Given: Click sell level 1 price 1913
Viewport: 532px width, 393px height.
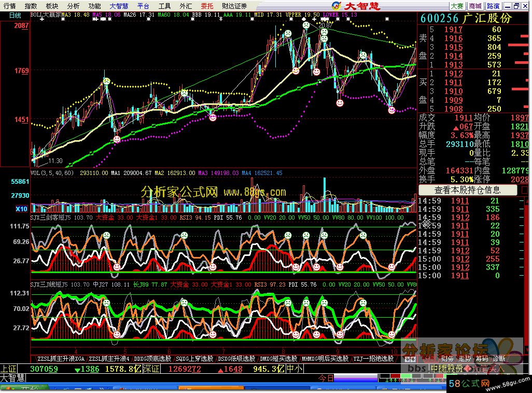Looking at the screenshot, I should coord(453,65).
